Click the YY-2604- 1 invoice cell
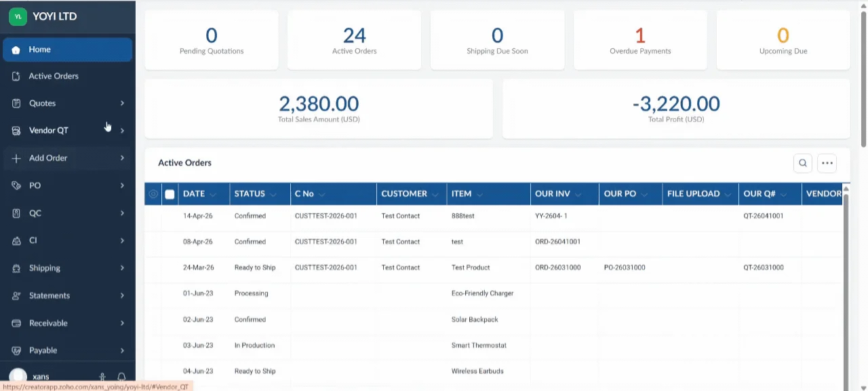 click(551, 216)
